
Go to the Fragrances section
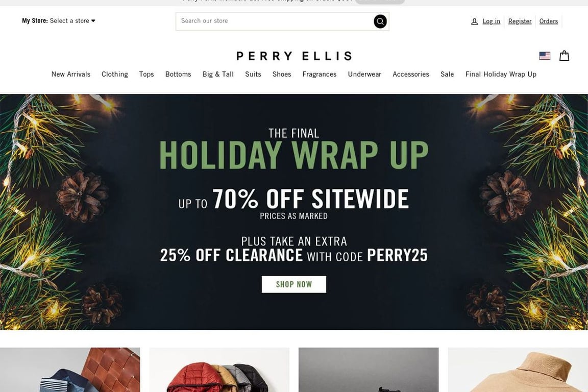pyautogui.click(x=320, y=75)
